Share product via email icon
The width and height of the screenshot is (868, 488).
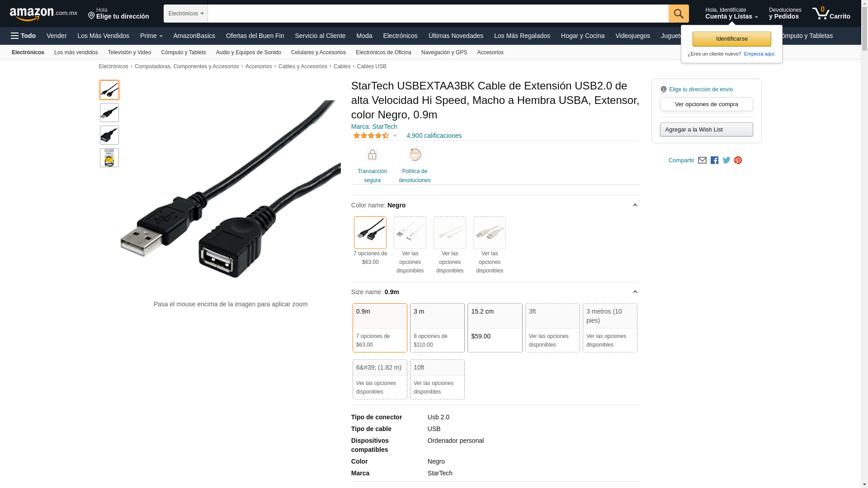pyautogui.click(x=702, y=160)
